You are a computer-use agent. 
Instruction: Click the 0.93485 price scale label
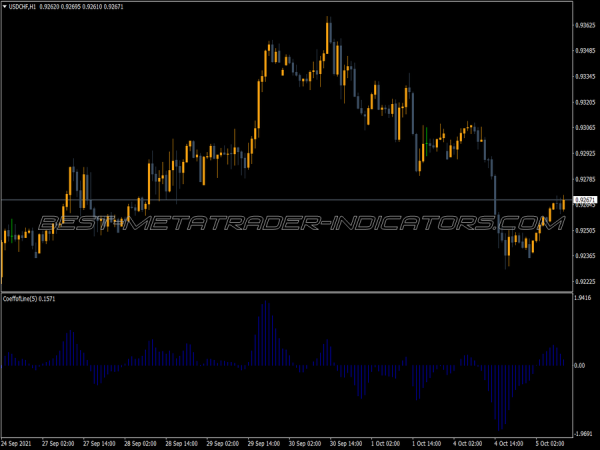pyautogui.click(x=585, y=51)
